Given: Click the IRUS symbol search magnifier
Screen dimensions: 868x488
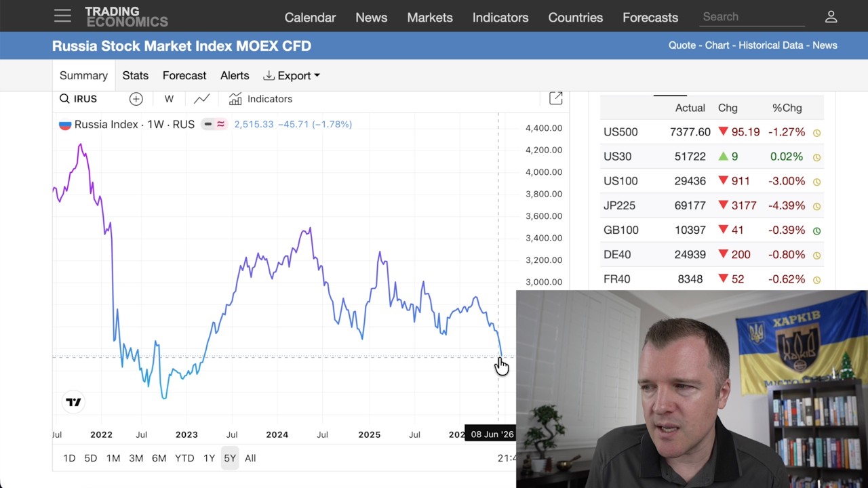Looking at the screenshot, I should click(64, 99).
